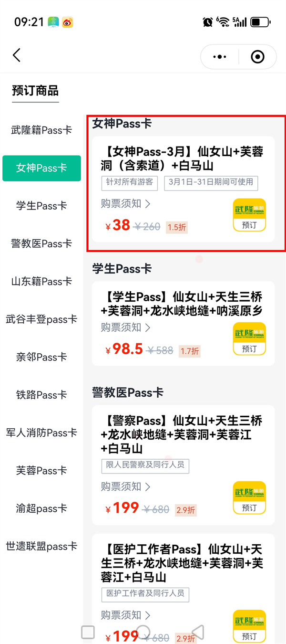Image resolution: width=286 pixels, height=644 pixels.
Task: Tap 预订 icon for 女神Pass-3月 card
Action: pos(249,215)
